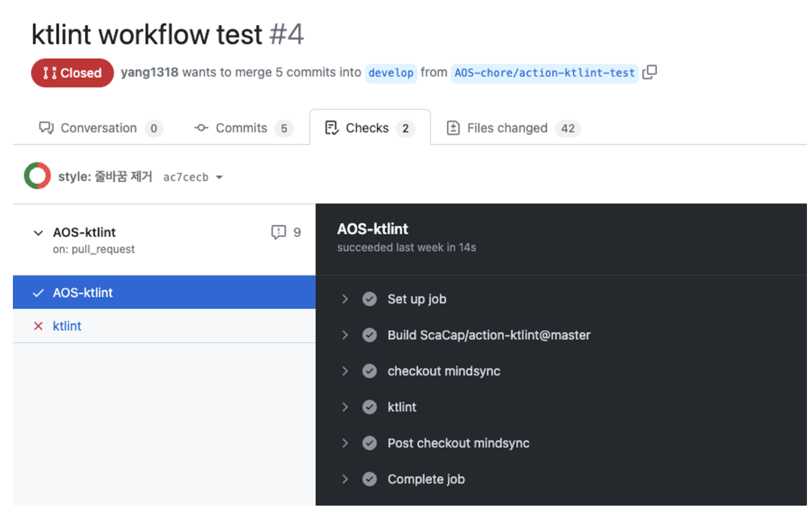Viewport: 812px width, 509px height.
Task: Click the Conversation count badge 0
Action: 154,128
